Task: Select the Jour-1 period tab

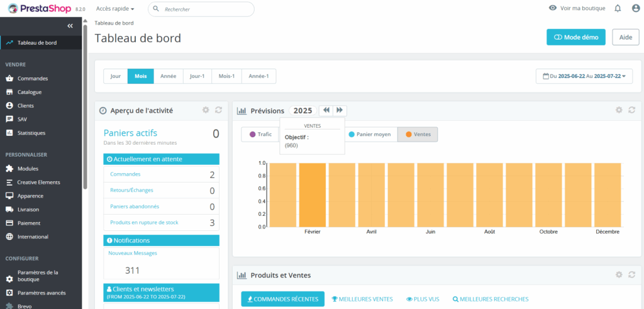Action: 197,76
